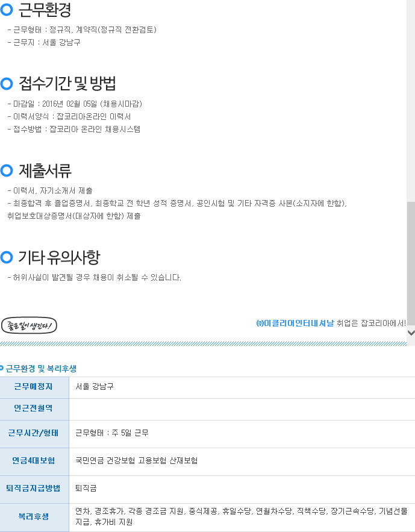The height and width of the screenshot is (532, 415).
Task: Open the ㈜이클리어인터내셔날 company link
Action: point(295,324)
